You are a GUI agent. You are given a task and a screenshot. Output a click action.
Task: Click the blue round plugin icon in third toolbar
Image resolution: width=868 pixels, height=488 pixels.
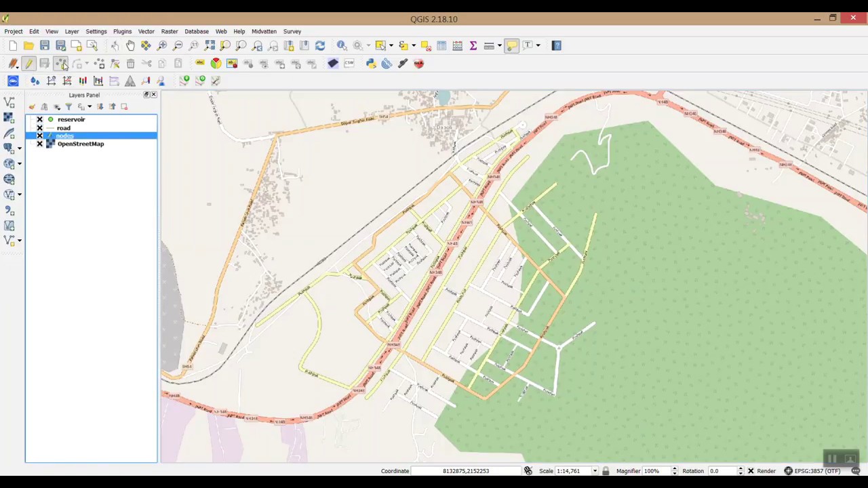(13, 81)
